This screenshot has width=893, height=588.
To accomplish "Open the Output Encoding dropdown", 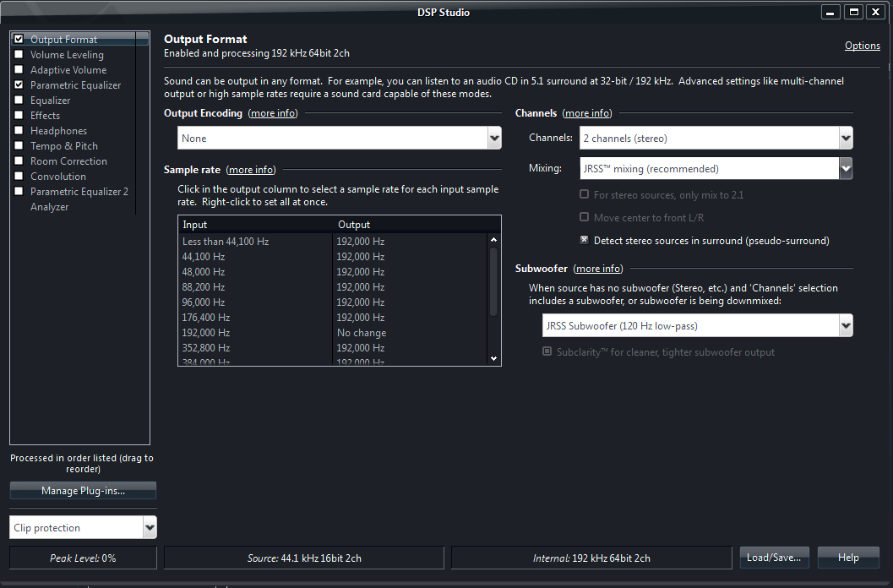I will pos(494,139).
